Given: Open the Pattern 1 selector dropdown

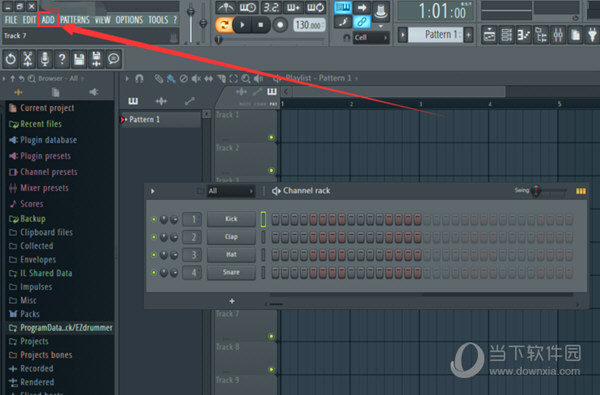Looking at the screenshot, I should tap(435, 35).
